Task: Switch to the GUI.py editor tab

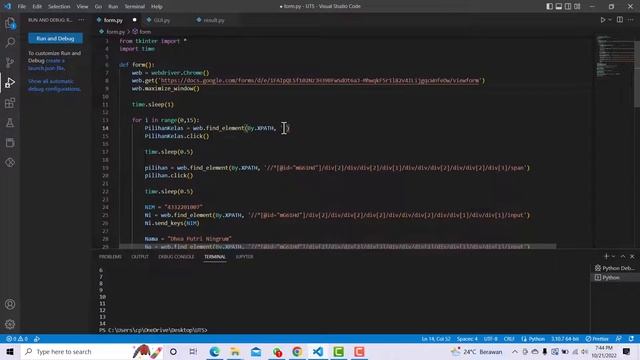Action: coord(162,20)
